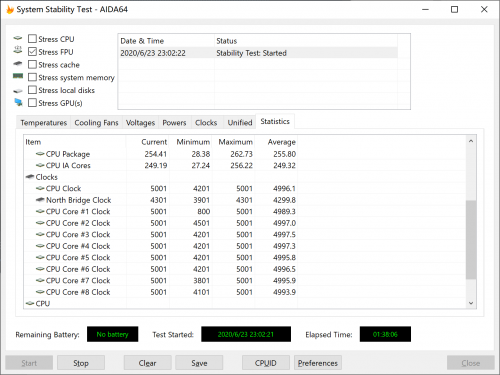
Task: Click the North Bridge Clock average value 4299.8
Action: [284, 200]
